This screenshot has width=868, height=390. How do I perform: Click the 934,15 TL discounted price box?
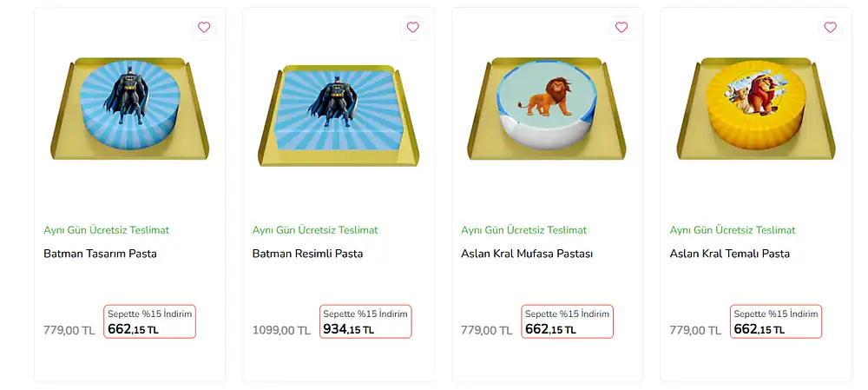click(365, 321)
